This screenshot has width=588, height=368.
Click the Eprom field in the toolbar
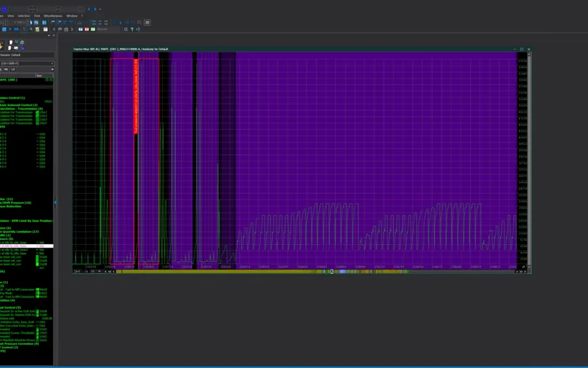(108, 29)
